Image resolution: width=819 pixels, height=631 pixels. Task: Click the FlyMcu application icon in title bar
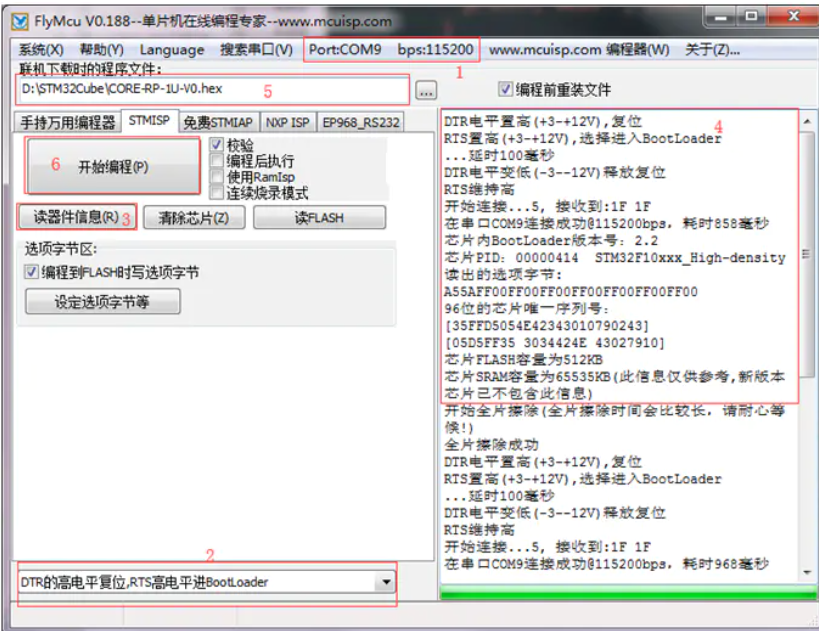pyautogui.click(x=20, y=22)
